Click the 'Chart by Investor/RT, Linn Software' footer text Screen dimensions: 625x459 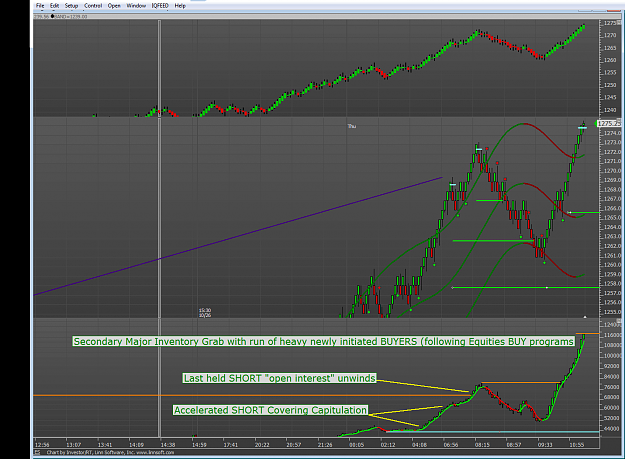[110, 452]
